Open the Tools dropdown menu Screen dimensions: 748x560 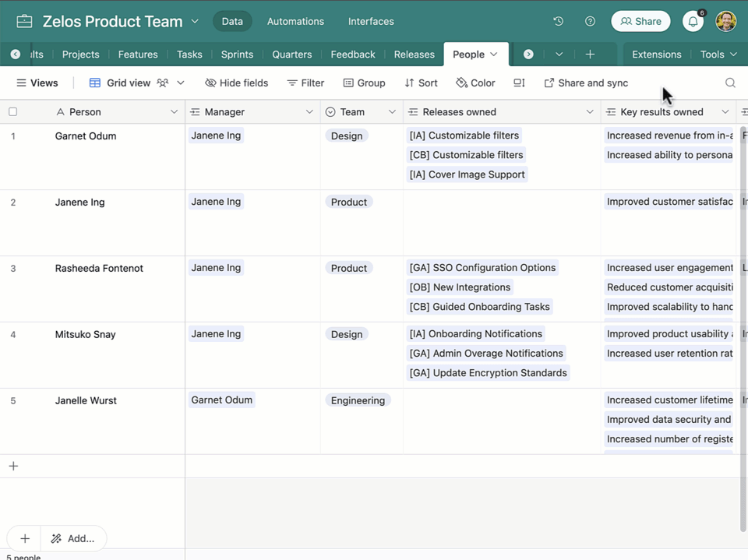pos(718,55)
